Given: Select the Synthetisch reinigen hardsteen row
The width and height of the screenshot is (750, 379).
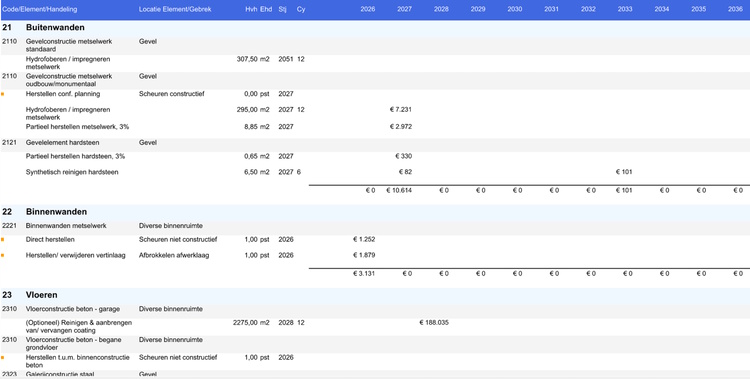Looking at the screenshot, I should tap(375, 172).
